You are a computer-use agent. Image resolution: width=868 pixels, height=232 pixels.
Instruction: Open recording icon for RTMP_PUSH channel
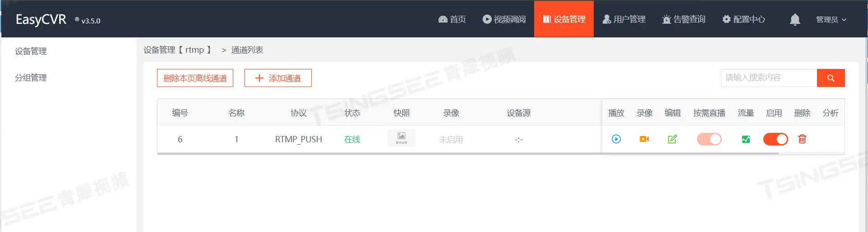tap(644, 139)
